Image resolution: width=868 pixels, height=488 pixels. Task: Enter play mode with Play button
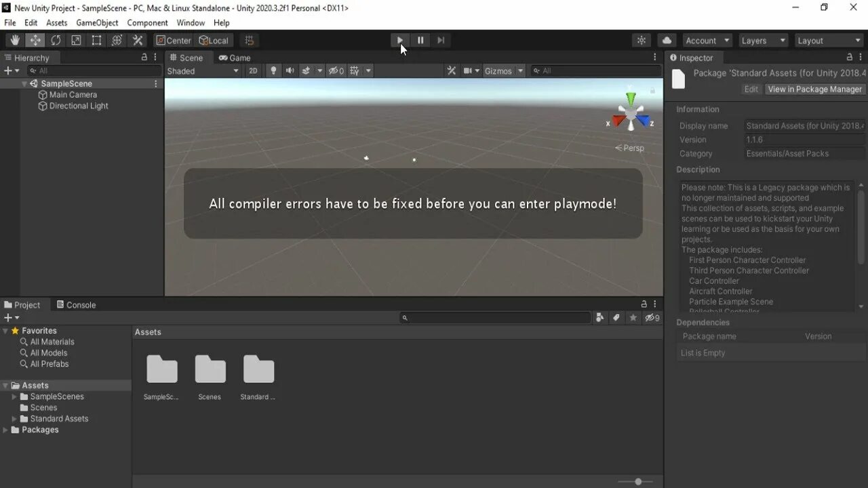pos(400,41)
